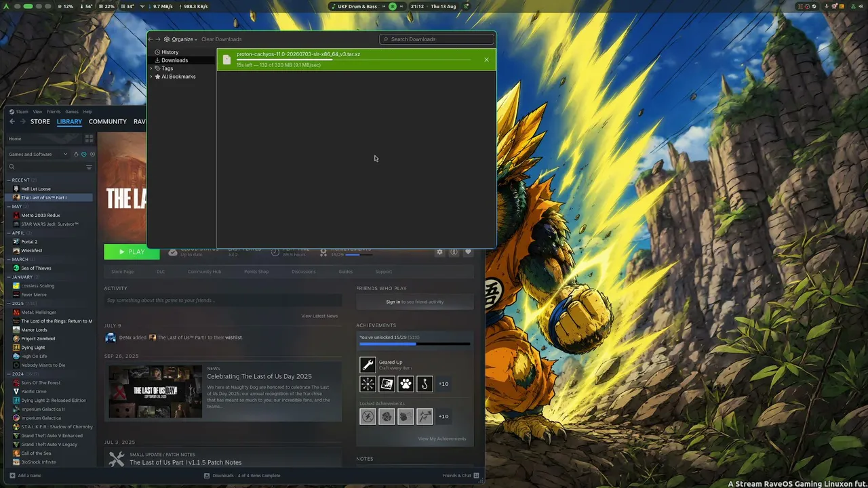Screen dimensions: 868x488
Task: Open the hook achievement icon
Action: tap(425, 384)
